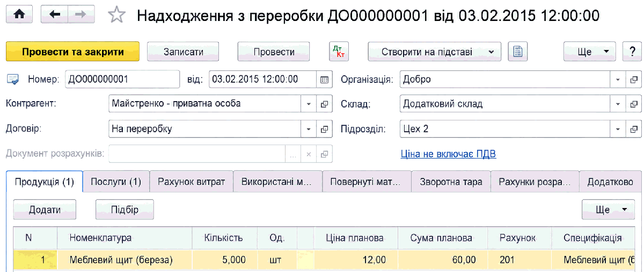Click the Провести button
This screenshot has height=272, width=644.
pyautogui.click(x=274, y=52)
